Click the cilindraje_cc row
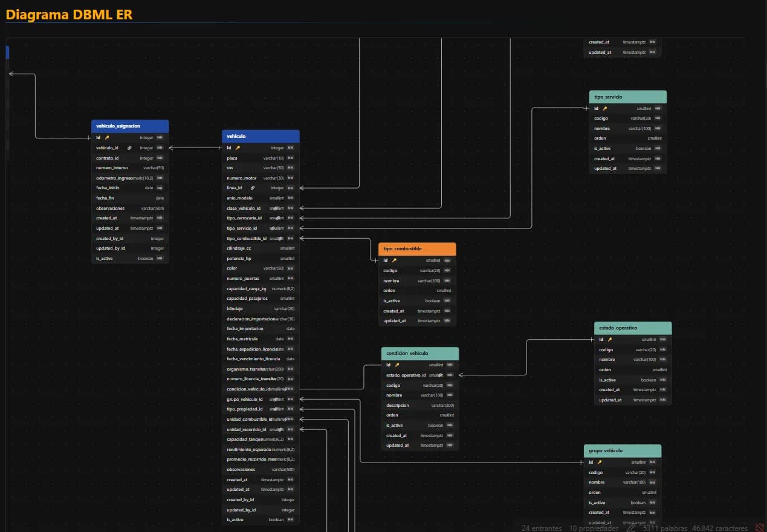767x532 pixels. pos(261,248)
